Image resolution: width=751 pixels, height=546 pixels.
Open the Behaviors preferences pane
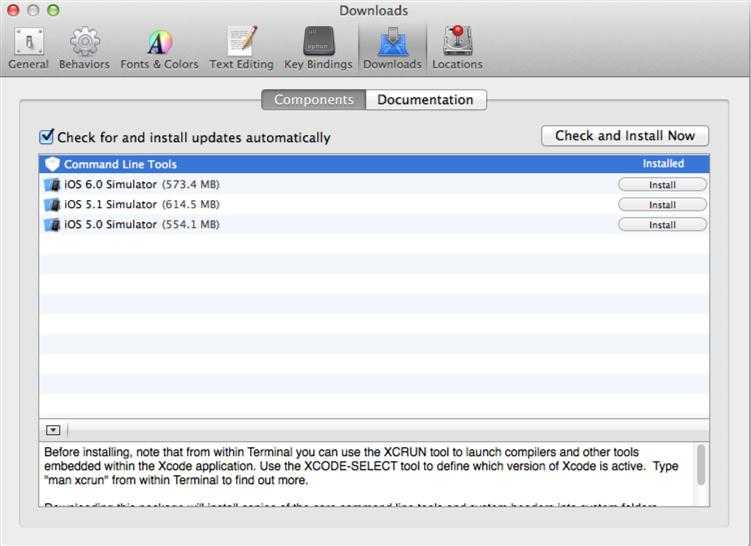[x=84, y=48]
